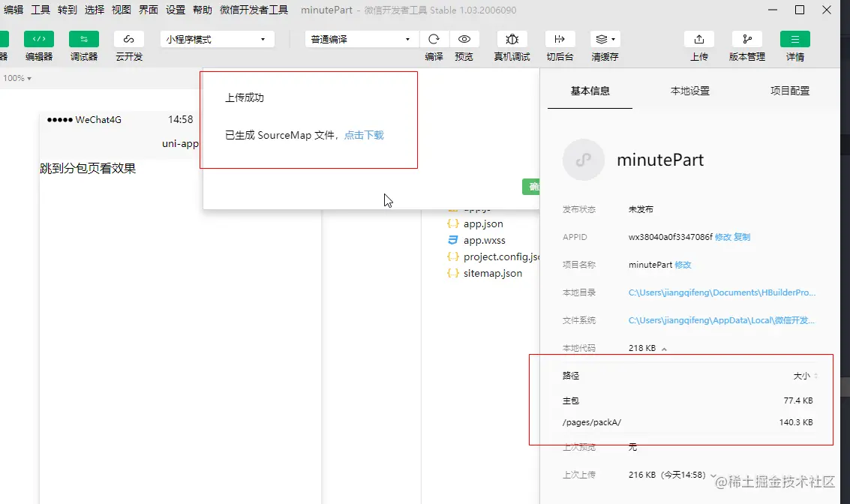This screenshot has height=504, width=850.
Task: Select sitemap.json in the file tree
Action: (492, 273)
